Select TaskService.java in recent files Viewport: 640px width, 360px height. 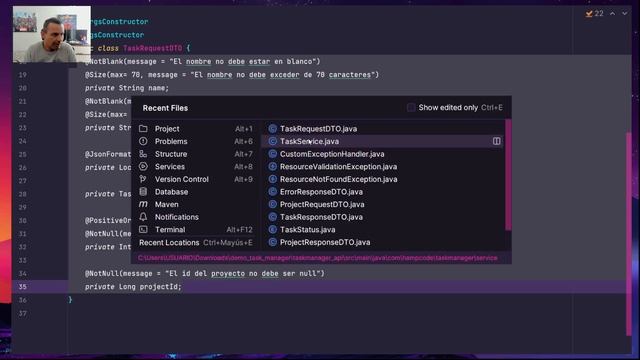[x=383, y=141]
